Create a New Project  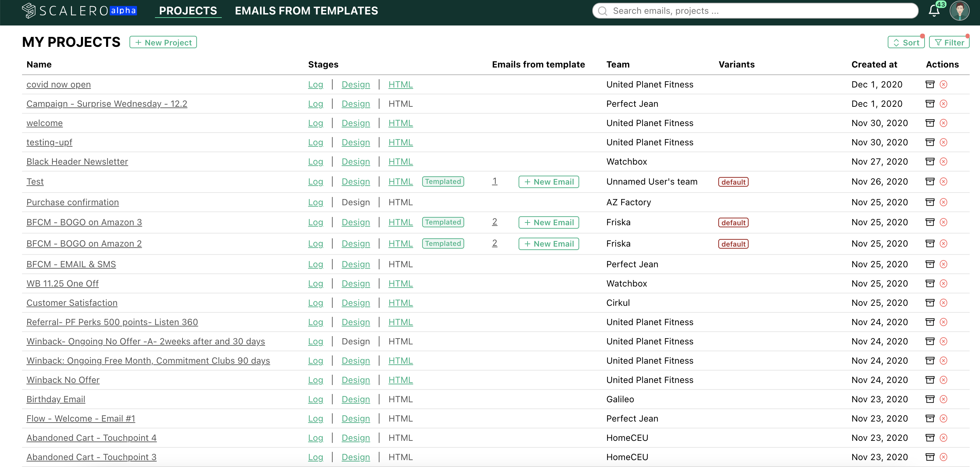pos(163,42)
